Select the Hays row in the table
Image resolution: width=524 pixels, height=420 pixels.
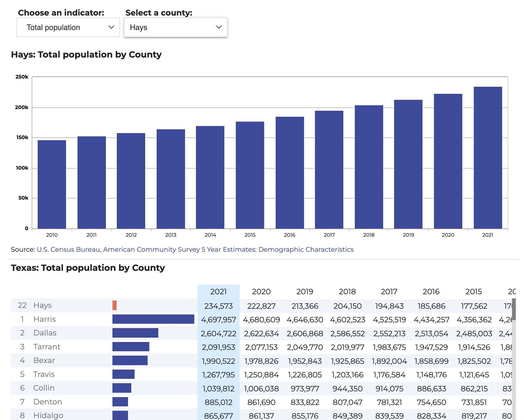pyautogui.click(x=43, y=305)
